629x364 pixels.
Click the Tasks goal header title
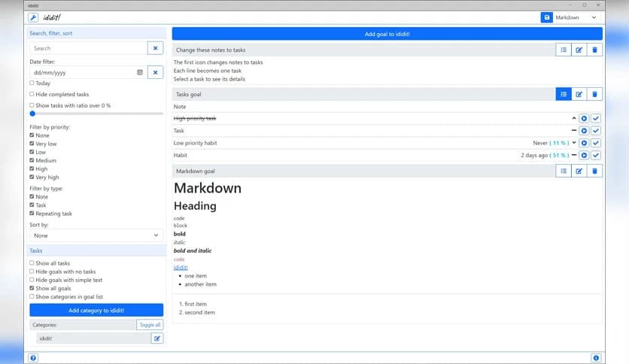pos(189,94)
